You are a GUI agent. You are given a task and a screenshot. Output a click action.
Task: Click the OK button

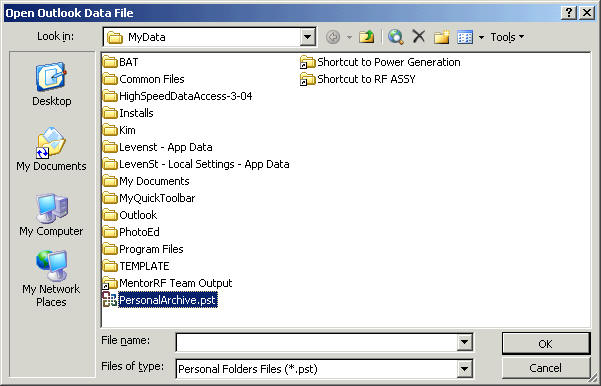click(x=546, y=343)
